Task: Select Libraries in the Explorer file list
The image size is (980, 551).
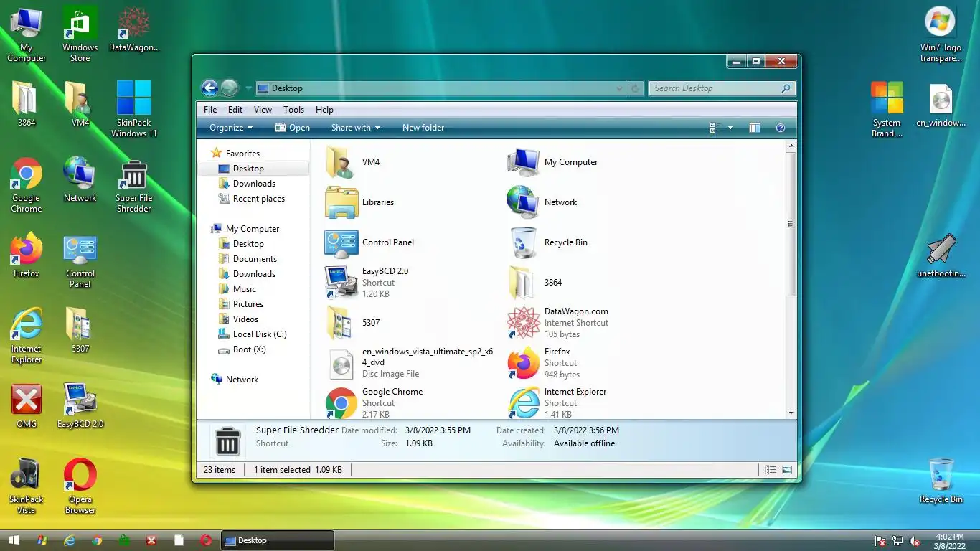Action: [x=361, y=202]
